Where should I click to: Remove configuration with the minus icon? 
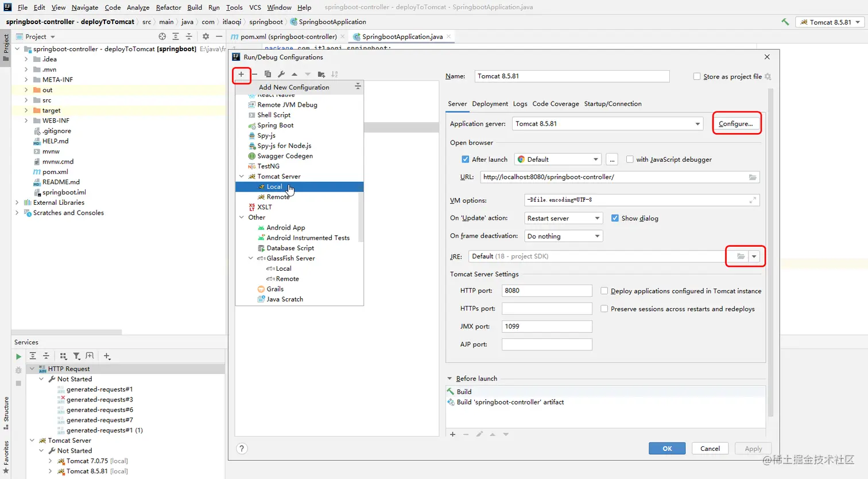(x=255, y=74)
